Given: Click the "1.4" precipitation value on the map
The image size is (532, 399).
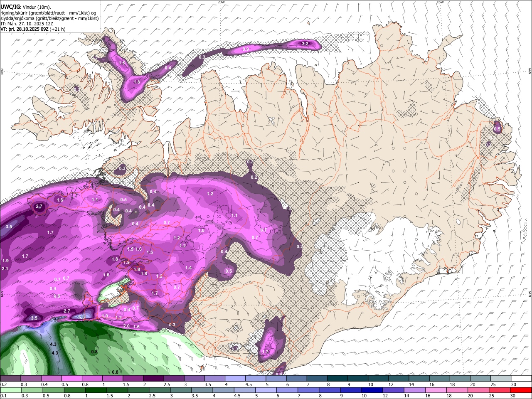Looking at the screenshot, I should [189, 268].
